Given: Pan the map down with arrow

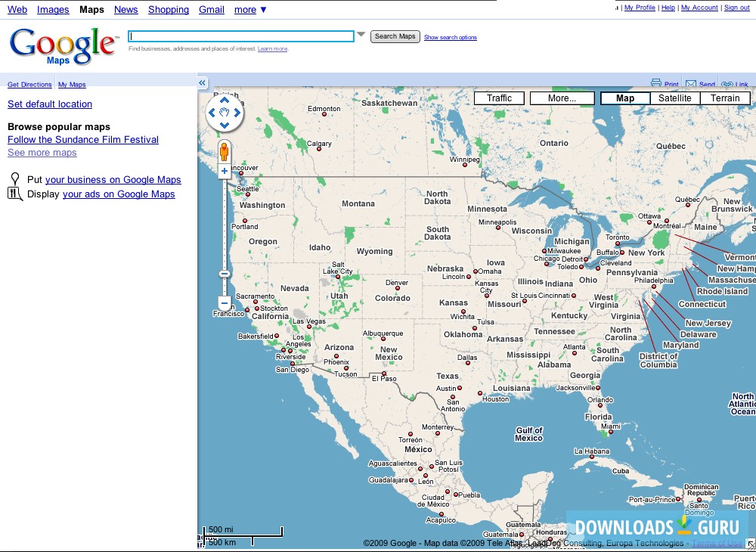Looking at the screenshot, I should [x=225, y=126].
